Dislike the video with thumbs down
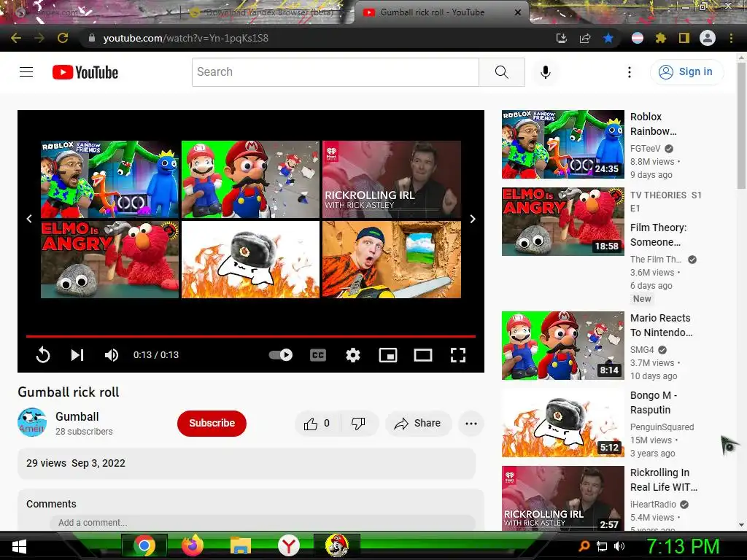The height and width of the screenshot is (560, 747). [x=358, y=424]
